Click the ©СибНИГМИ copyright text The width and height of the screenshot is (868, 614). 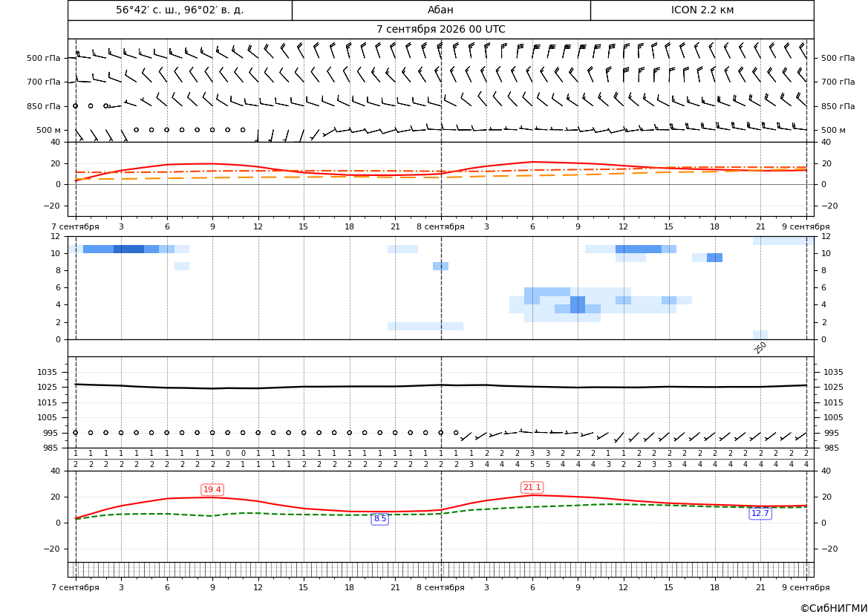(834, 608)
